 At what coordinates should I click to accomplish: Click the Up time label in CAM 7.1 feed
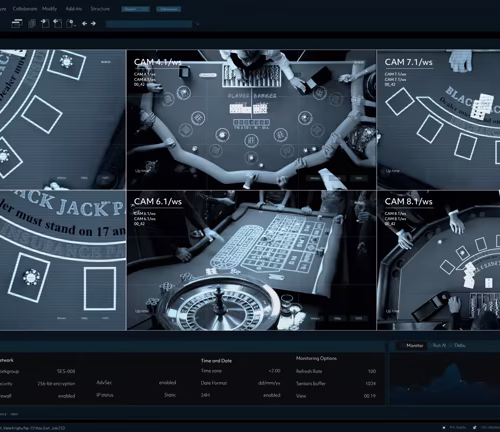tap(393, 171)
